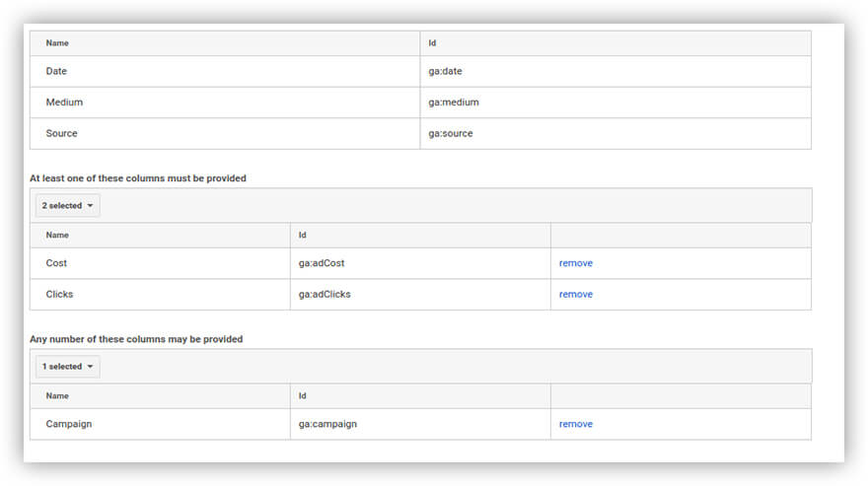Click the ga:medium id cell
The image size is (868, 486).
tap(453, 103)
